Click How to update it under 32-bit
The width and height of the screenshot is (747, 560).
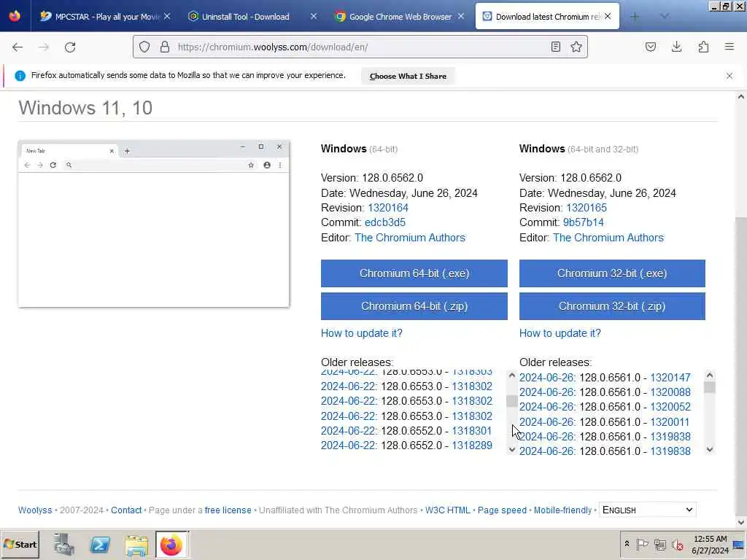coord(560,333)
